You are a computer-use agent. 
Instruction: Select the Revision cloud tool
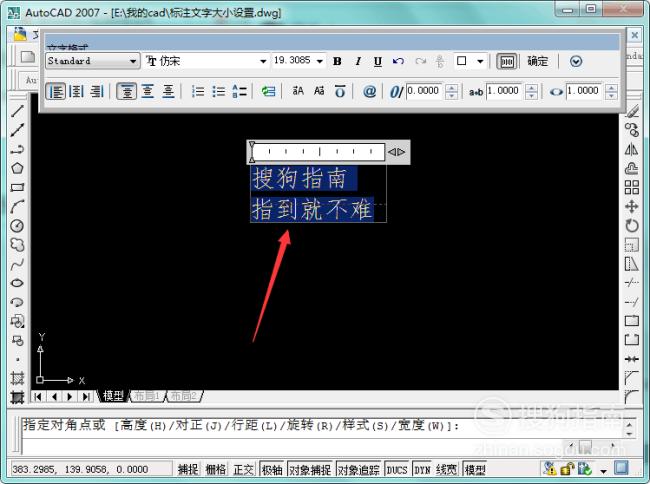pos(17,245)
